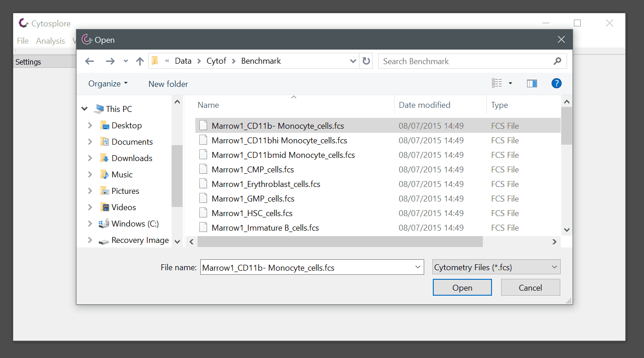Click file icon of Marrow1_HSC_cells.fcs
Image resolution: width=644 pixels, height=358 pixels.
[x=203, y=213]
